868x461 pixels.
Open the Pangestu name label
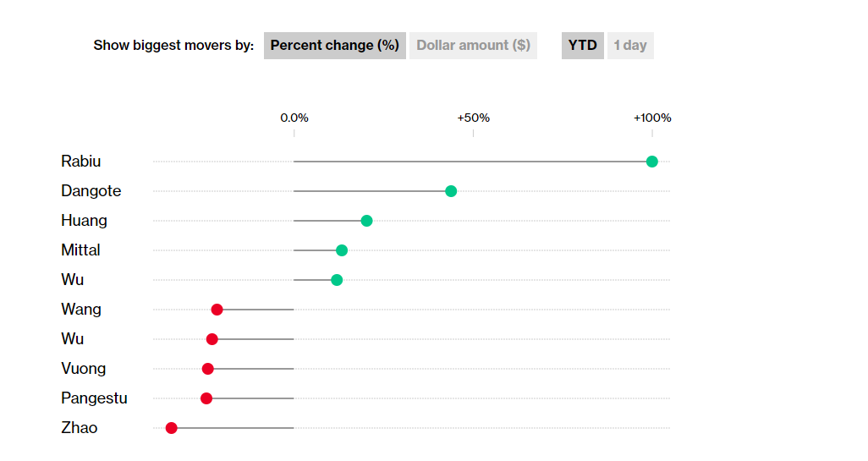coord(95,398)
